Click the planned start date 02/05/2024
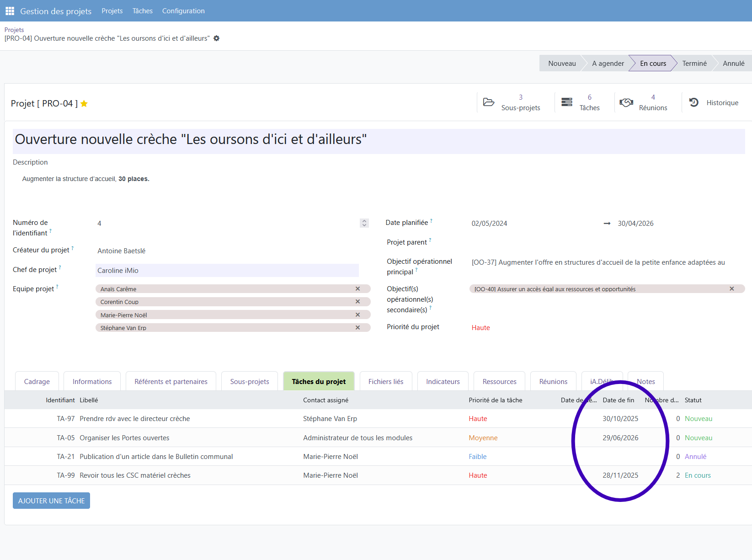 pos(489,224)
